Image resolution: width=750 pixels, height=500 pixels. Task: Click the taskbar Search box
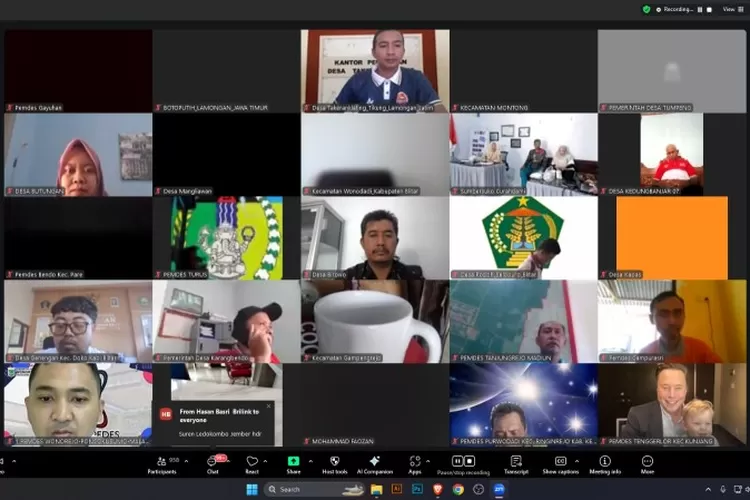pos(314,489)
